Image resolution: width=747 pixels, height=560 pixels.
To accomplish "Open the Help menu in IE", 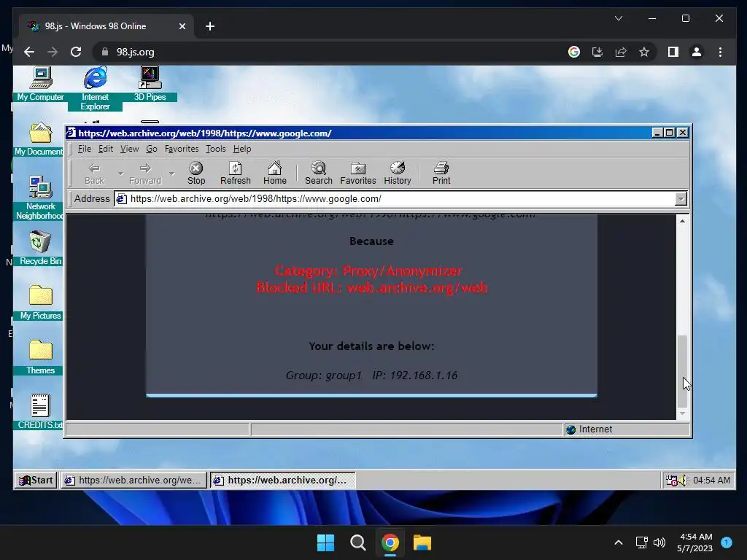I will 242,149.
